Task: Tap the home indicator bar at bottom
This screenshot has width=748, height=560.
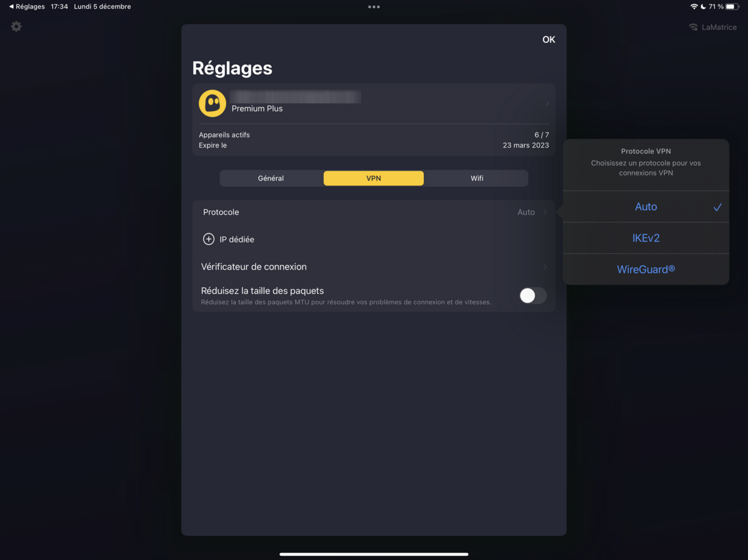Action: click(374, 554)
